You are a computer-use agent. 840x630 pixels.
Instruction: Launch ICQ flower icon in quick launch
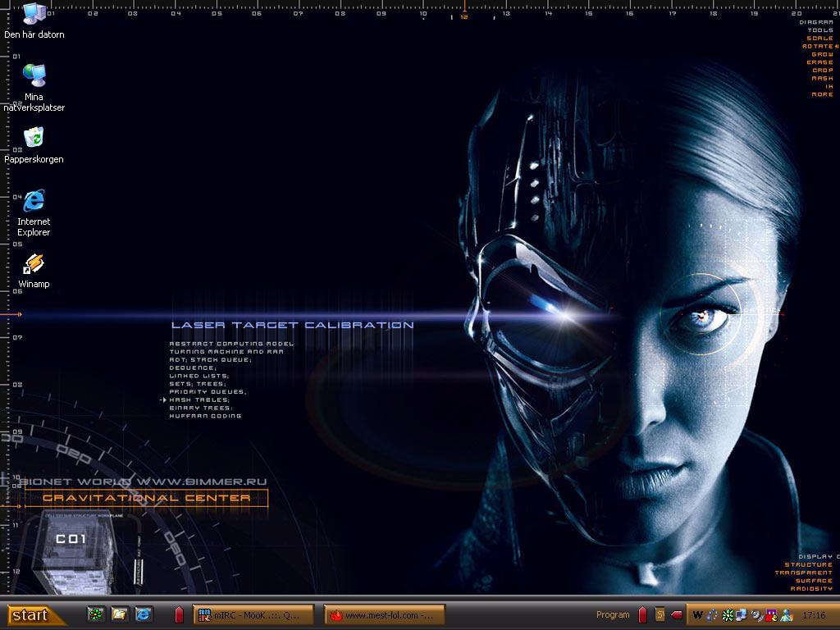point(96,614)
